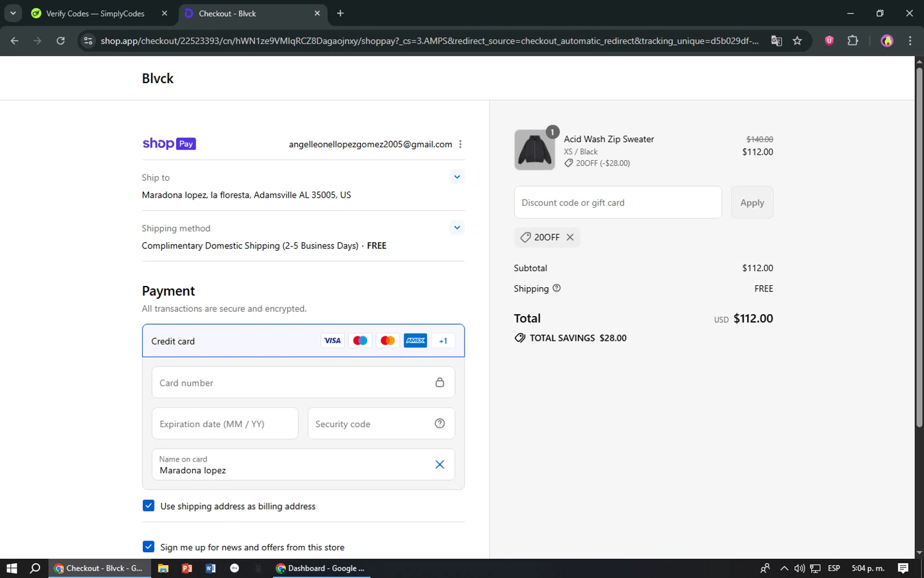
Task: Click the Security code field
Action: pos(381,423)
